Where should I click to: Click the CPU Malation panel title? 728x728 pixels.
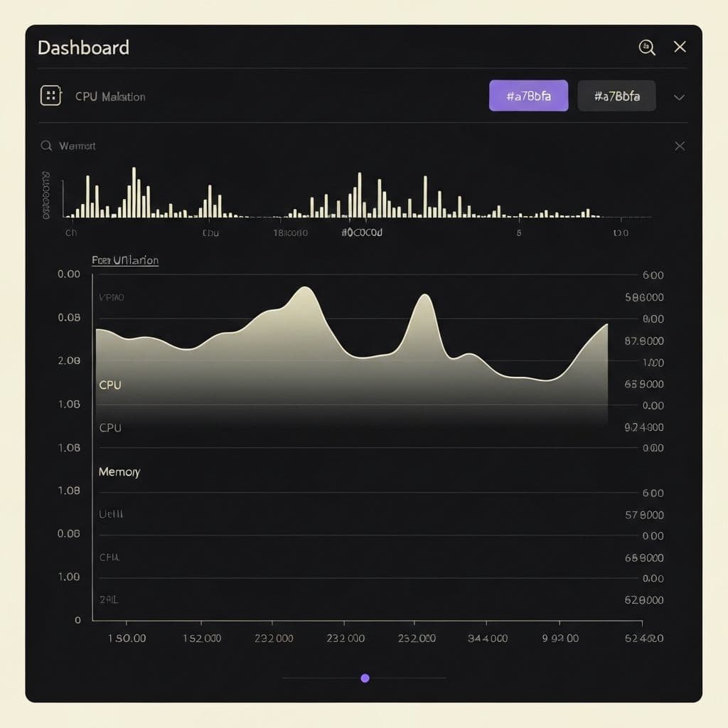point(110,97)
